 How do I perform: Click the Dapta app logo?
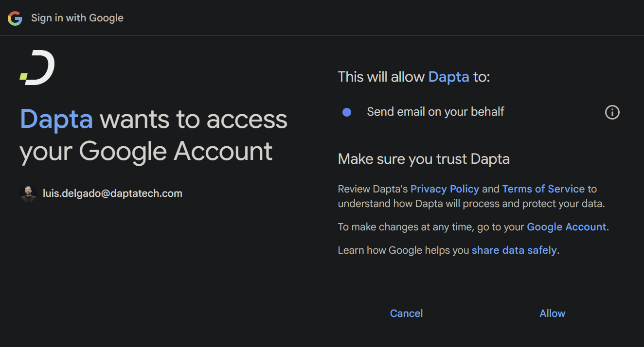coord(37,68)
